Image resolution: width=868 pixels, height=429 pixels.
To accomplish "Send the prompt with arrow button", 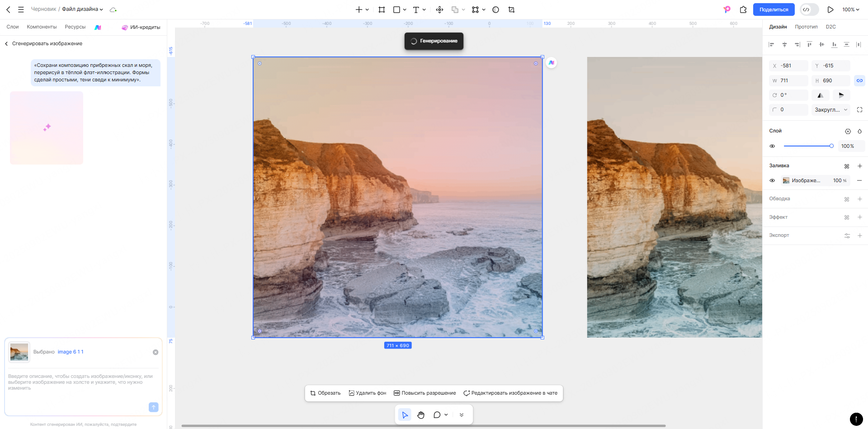I will [154, 407].
